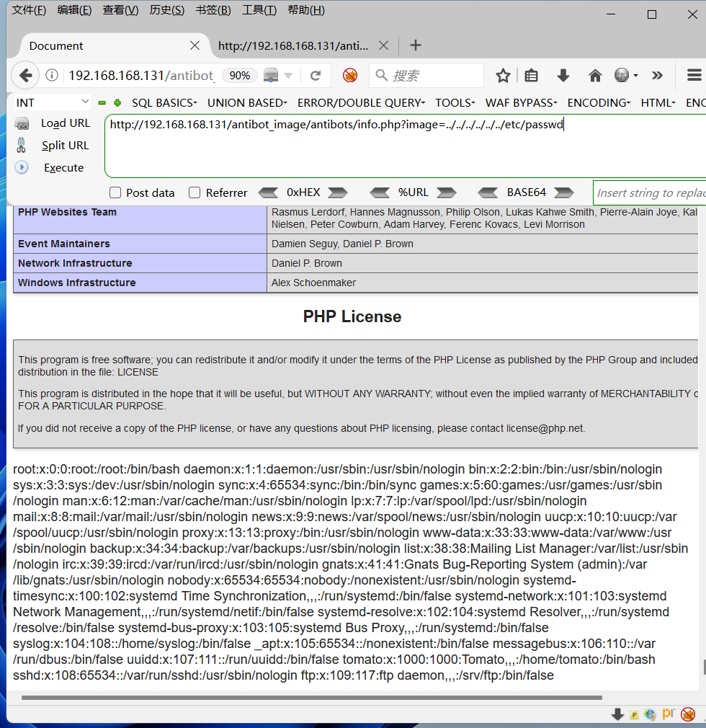Click the home icon
706x728 pixels.
pos(595,75)
